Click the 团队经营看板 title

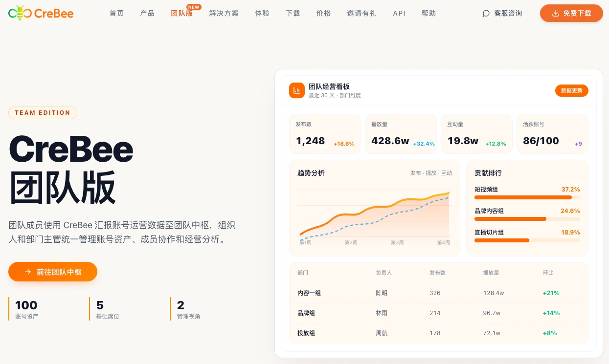[x=329, y=86]
